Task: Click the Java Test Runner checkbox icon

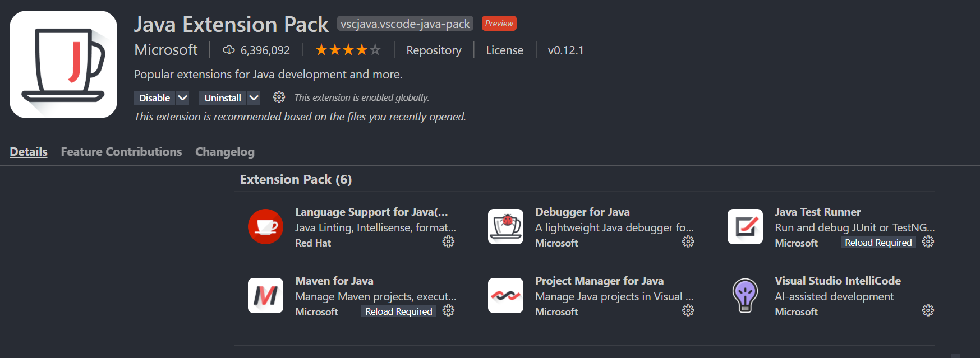Action: 745,226
